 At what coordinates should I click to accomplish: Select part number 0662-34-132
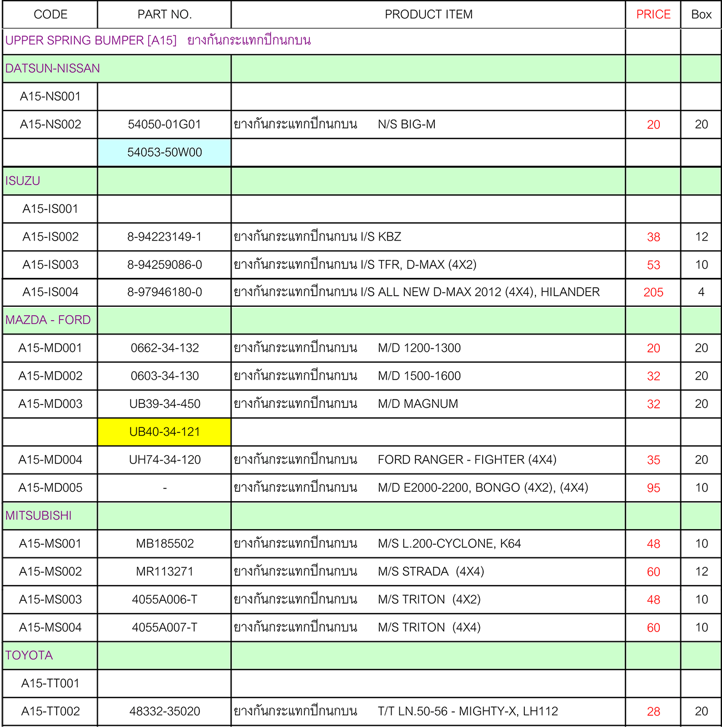(x=164, y=348)
